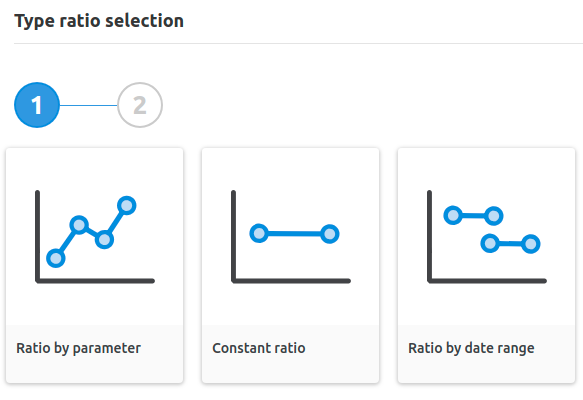583x400 pixels.
Task: Click the upper segment in the date range chart
Action: (x=473, y=216)
